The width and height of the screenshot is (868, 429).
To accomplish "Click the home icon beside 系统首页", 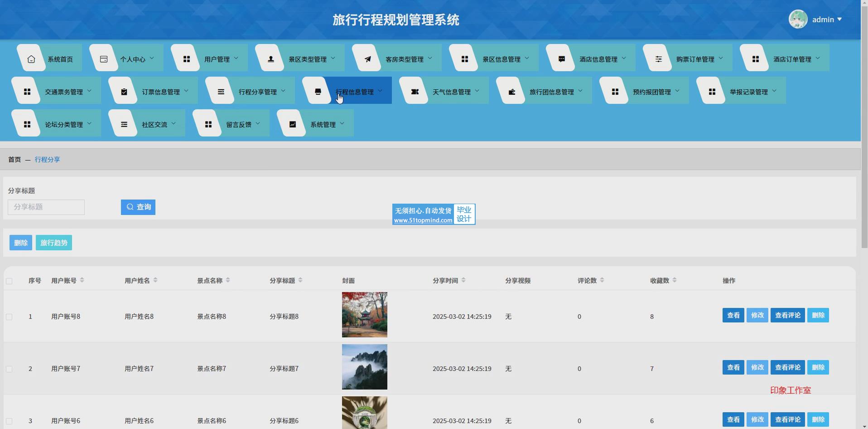I will point(31,59).
